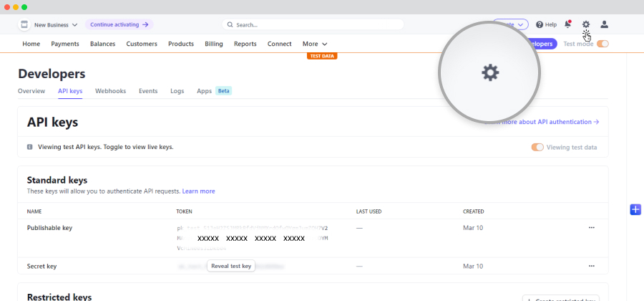Screen dimensions: 644x301
Task: Switch to the Webhooks tab
Action: [x=110, y=91]
